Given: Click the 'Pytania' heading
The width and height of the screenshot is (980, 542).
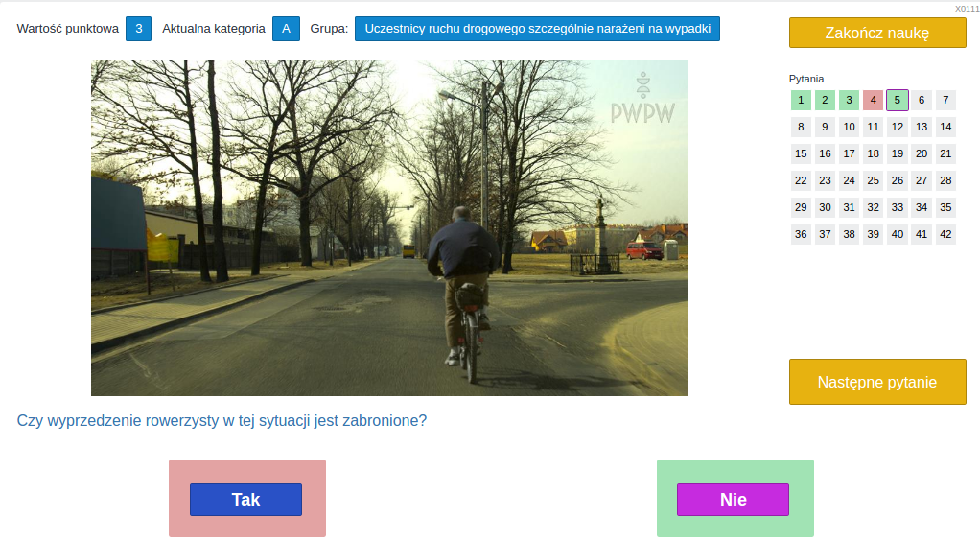Looking at the screenshot, I should tap(806, 79).
